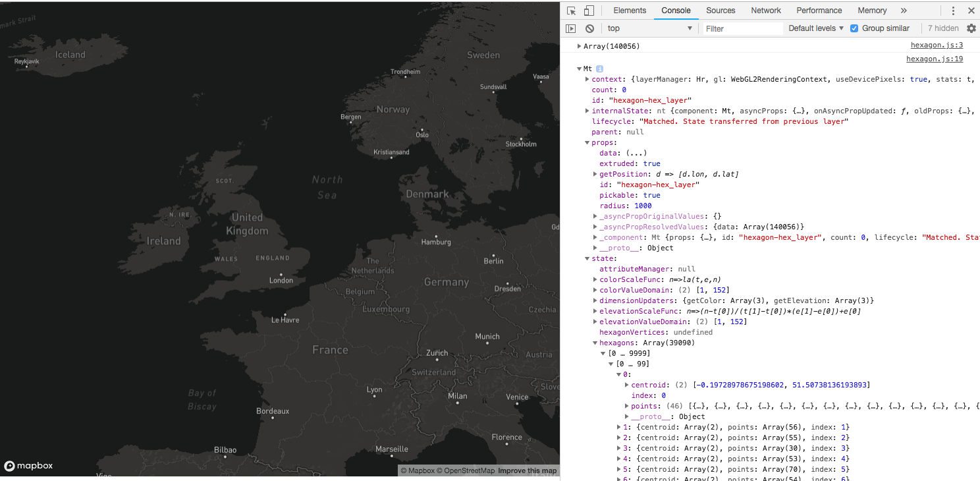
Task: Focus the console Filter input field
Action: point(742,28)
